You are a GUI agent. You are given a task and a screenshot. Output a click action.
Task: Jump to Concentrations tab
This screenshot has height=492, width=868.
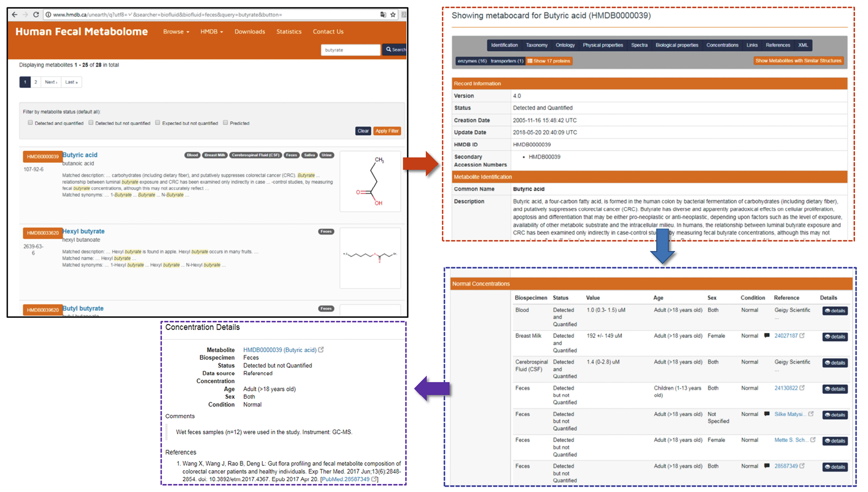tap(722, 45)
